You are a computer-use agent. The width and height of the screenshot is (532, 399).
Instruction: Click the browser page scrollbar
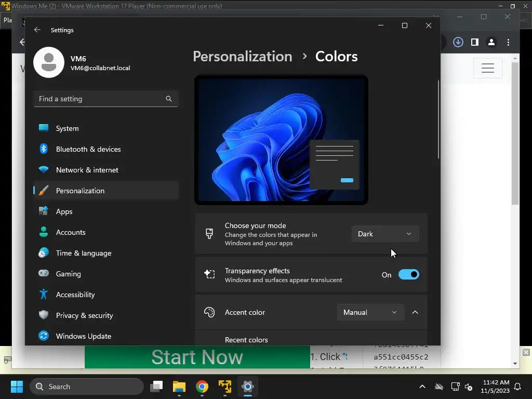515,133
